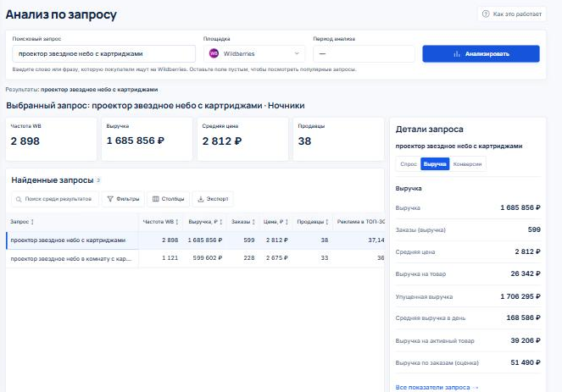This screenshot has width=562, height=392.
Task: Click Выручка по заказам (оценка) value 51 490 ₽
Action: pos(526,362)
